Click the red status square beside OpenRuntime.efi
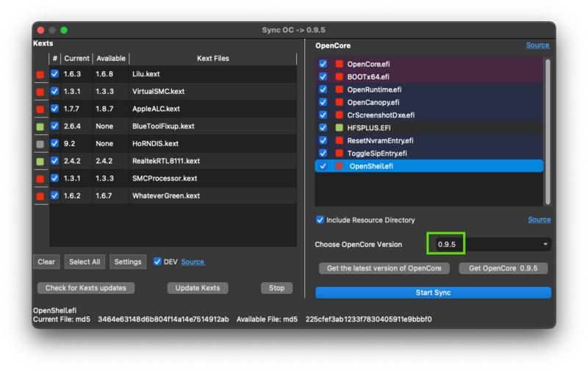This screenshot has width=588, height=371. coord(340,89)
